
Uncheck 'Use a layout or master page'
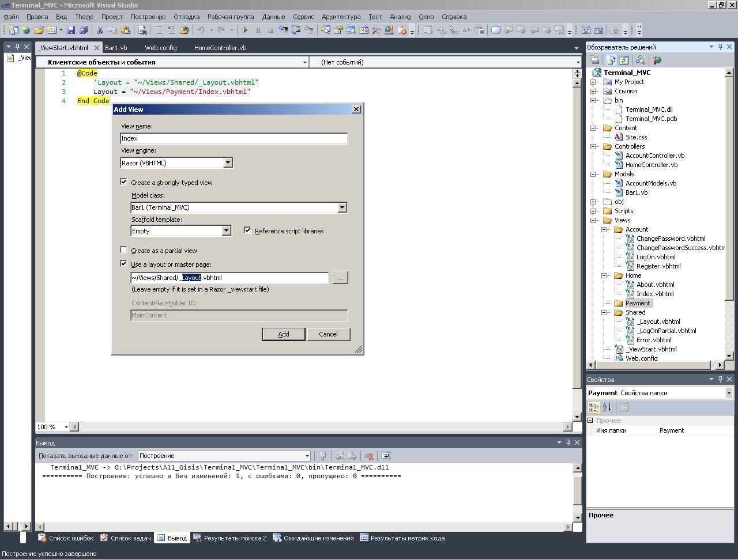(123, 264)
